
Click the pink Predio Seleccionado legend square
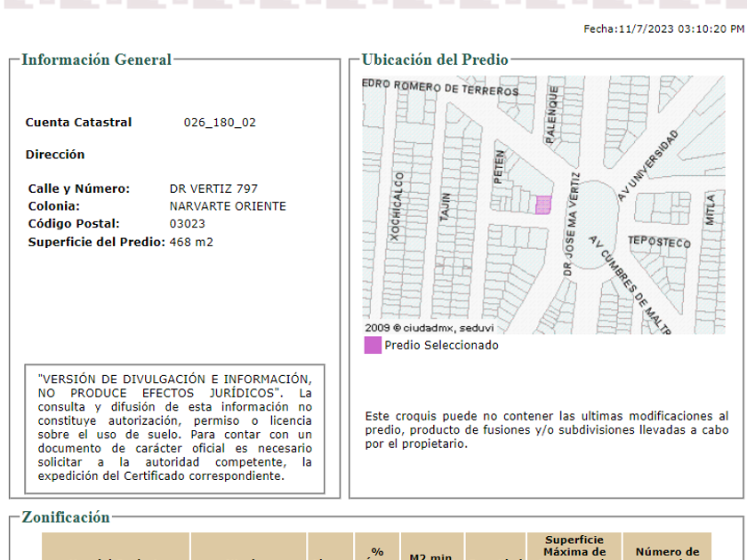[x=373, y=345]
